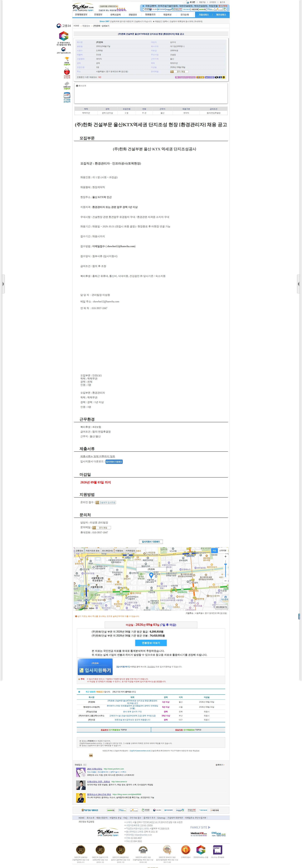Click the 등록하기 link in 파워링크
The width and height of the screenshot is (302, 868).
tap(220, 765)
